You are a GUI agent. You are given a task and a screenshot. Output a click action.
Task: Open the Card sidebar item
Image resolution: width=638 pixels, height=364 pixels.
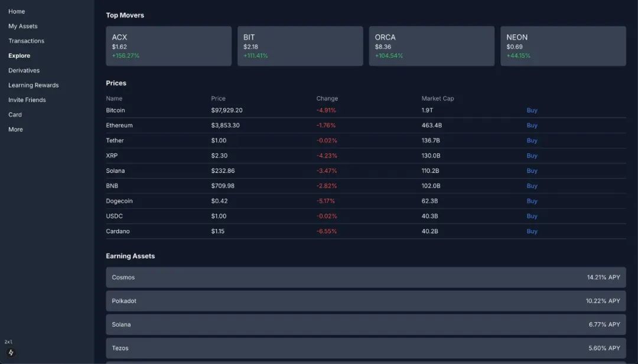point(15,114)
